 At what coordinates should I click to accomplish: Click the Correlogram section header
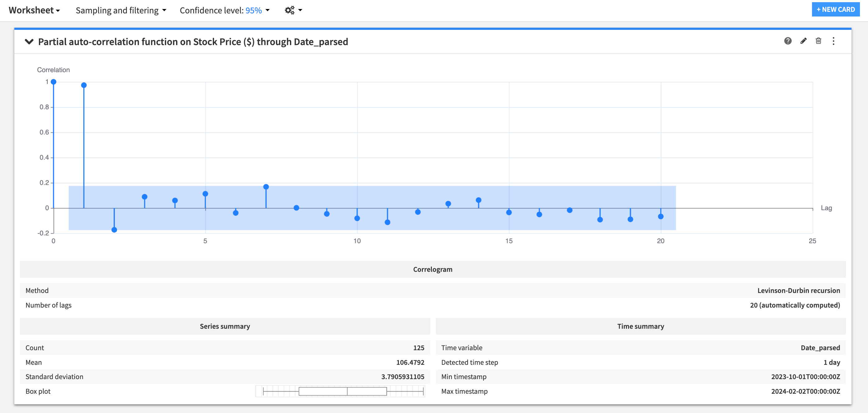coord(433,269)
